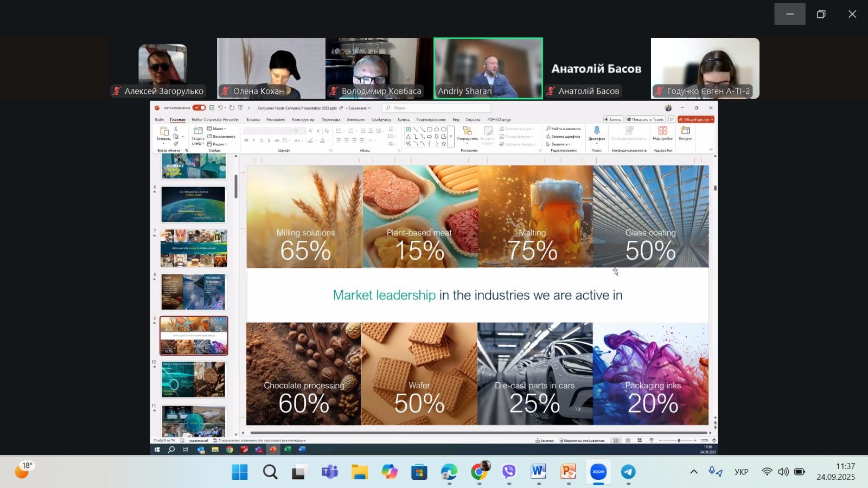Click the УКР keyboard language indicator
Image resolution: width=868 pixels, height=488 pixels.
[x=741, y=472]
